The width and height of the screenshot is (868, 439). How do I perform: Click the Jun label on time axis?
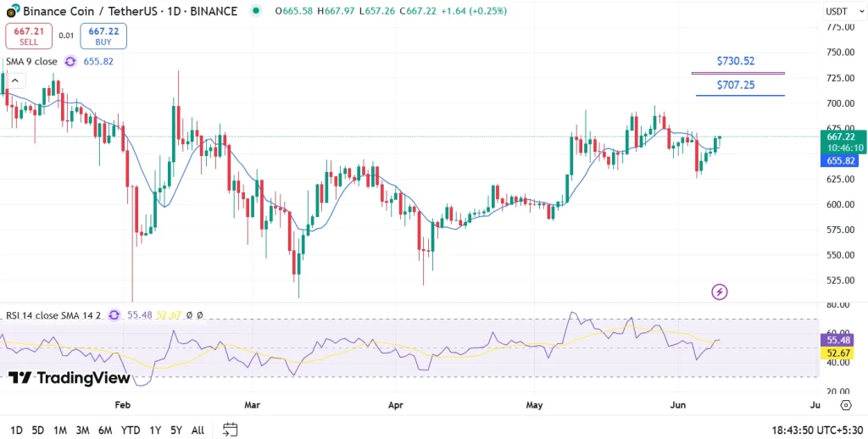(x=677, y=405)
